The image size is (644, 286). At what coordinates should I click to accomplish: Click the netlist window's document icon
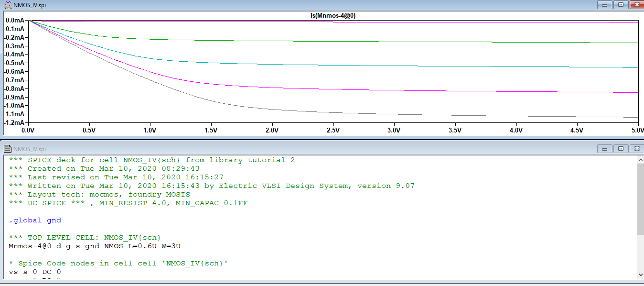pos(7,148)
